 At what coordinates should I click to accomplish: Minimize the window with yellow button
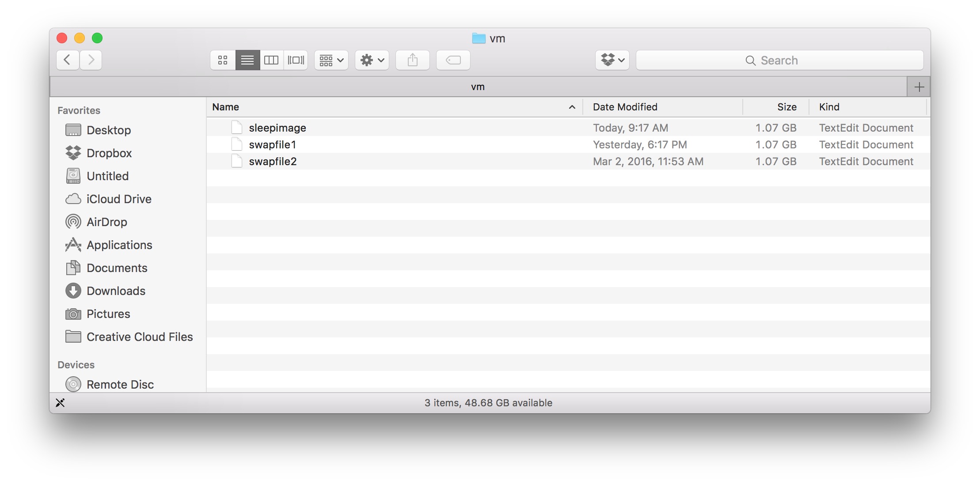[80, 38]
